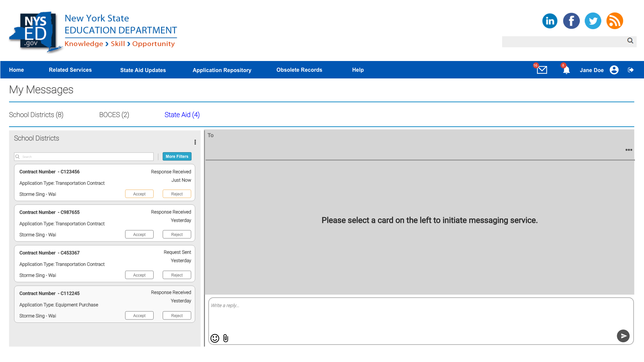
Task: Open the RSS feed icon
Action: (614, 21)
